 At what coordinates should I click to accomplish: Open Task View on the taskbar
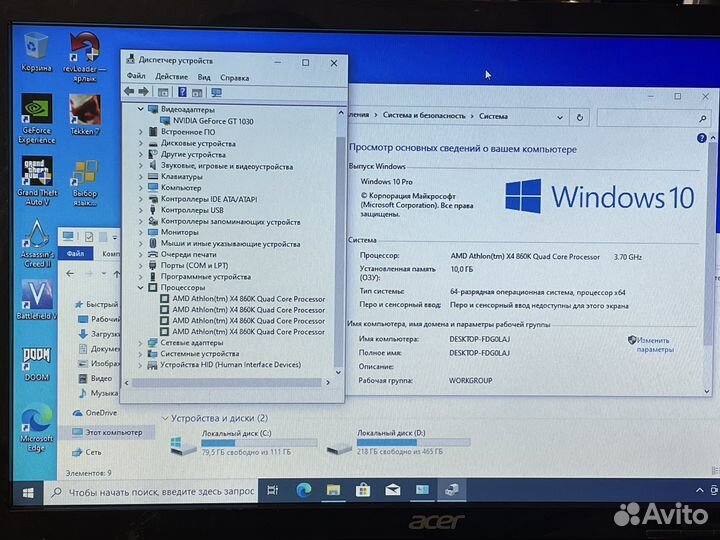273,490
